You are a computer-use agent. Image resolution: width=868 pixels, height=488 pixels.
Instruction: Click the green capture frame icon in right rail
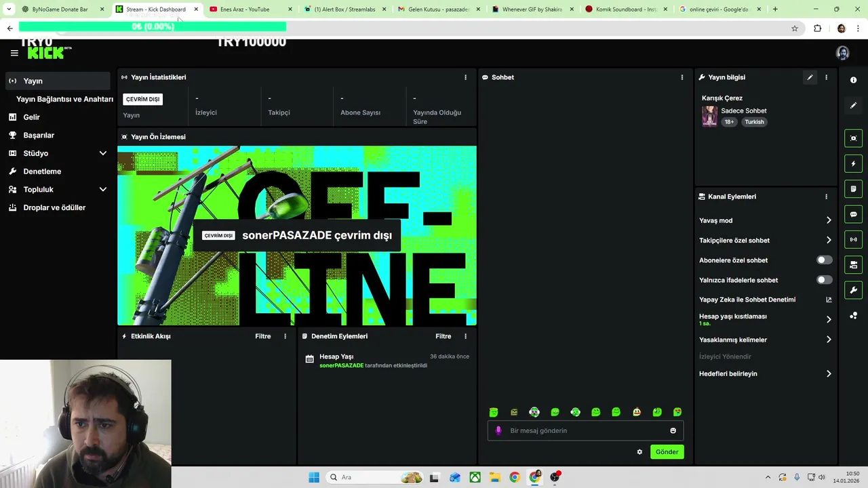click(x=853, y=138)
